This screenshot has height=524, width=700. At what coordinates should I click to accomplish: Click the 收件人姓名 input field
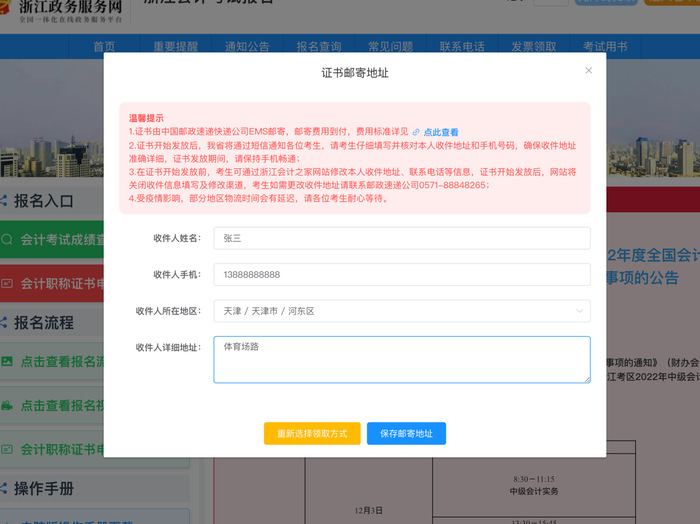[x=400, y=238]
